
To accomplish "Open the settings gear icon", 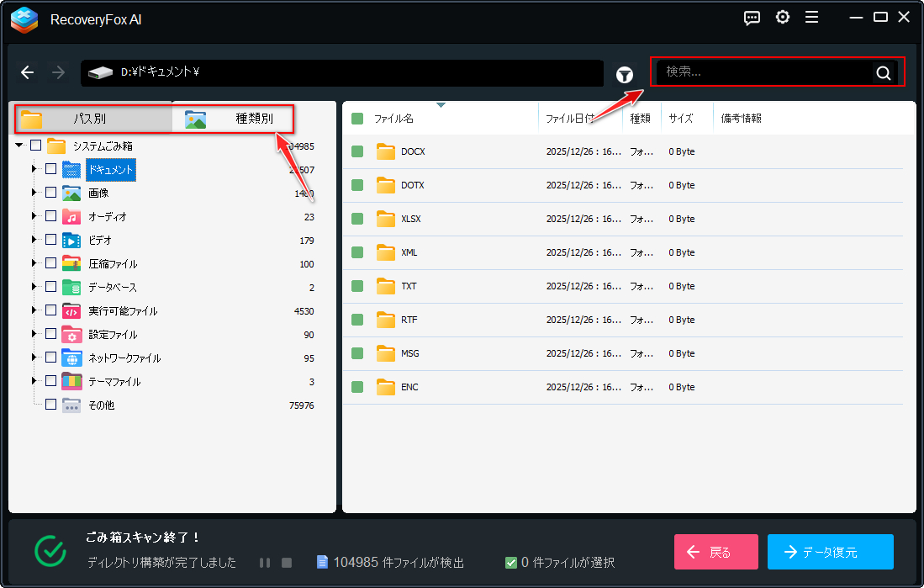I will click(783, 18).
